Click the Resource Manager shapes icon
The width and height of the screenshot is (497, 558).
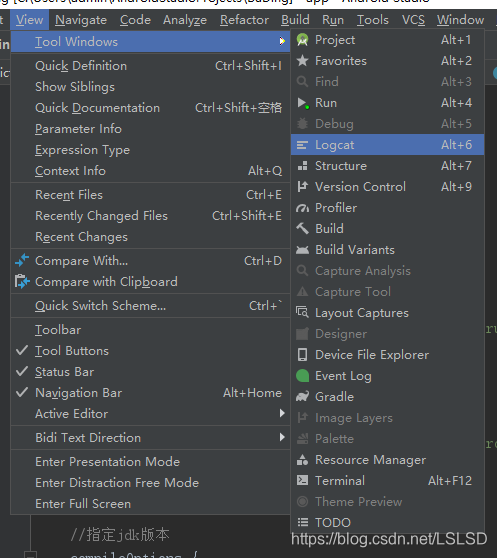point(302,460)
